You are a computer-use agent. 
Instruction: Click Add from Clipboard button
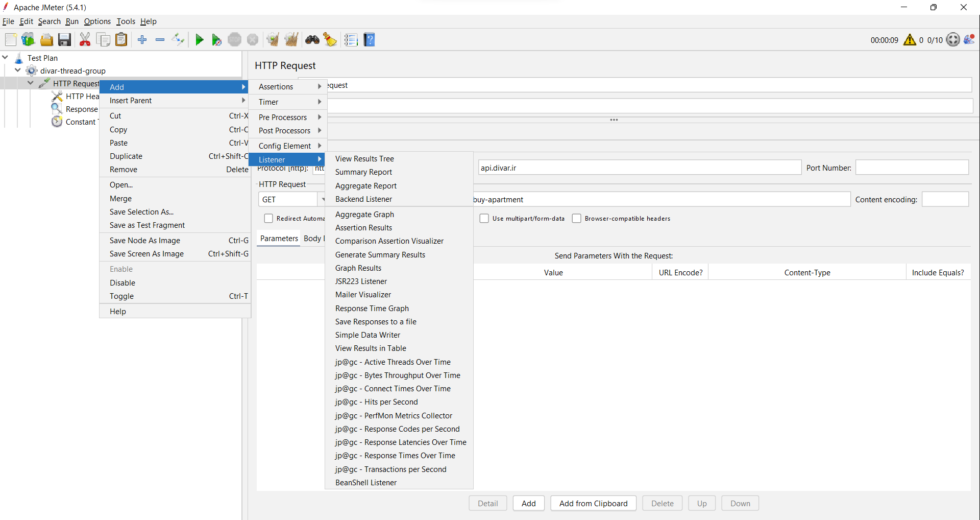tap(593, 503)
